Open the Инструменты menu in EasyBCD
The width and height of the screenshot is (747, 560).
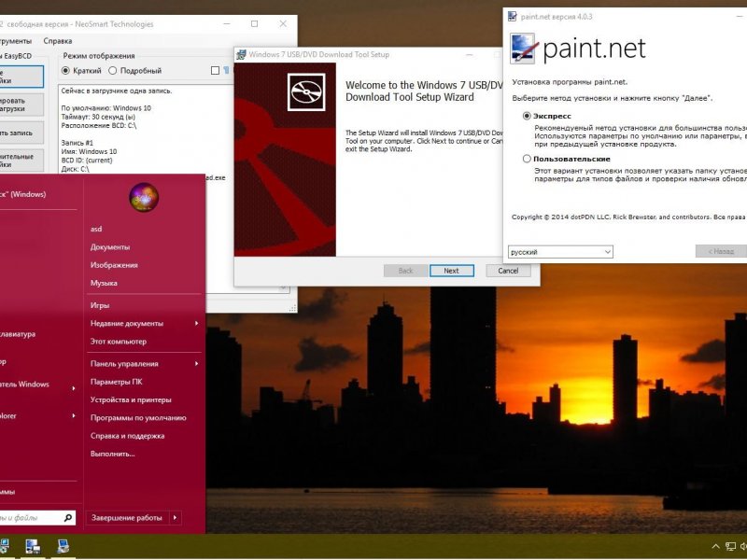tap(14, 41)
